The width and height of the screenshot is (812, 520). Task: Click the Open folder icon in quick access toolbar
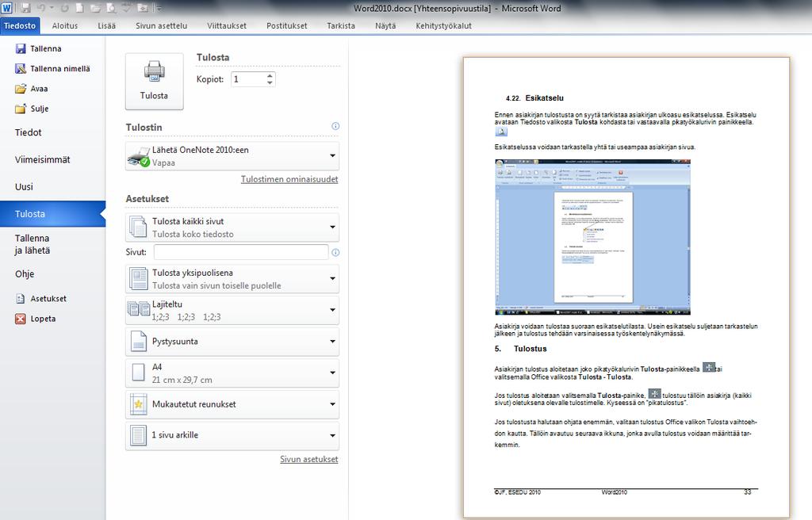pos(95,8)
